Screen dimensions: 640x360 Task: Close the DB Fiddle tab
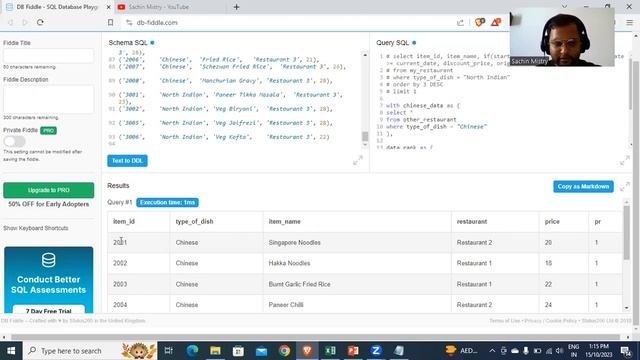point(108,7)
